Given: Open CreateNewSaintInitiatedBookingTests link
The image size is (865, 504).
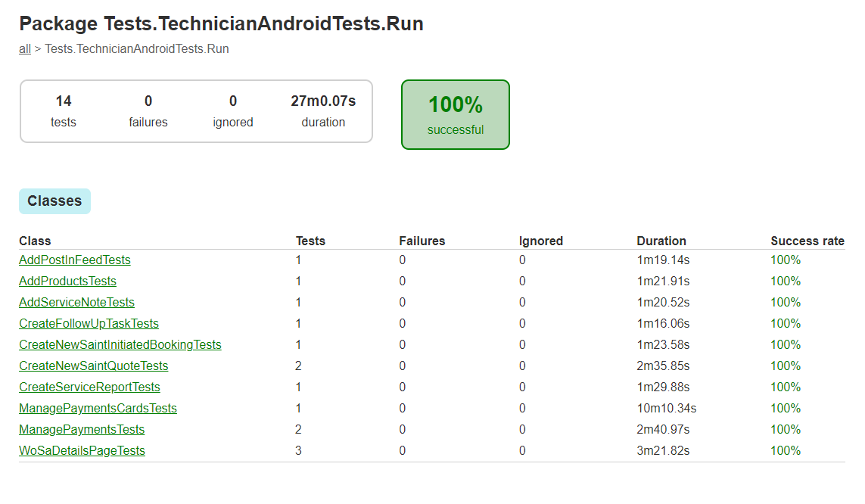Looking at the screenshot, I should [120, 344].
